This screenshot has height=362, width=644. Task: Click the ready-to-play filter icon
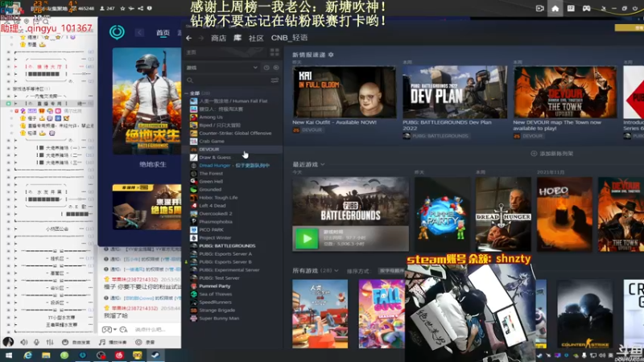click(x=276, y=68)
